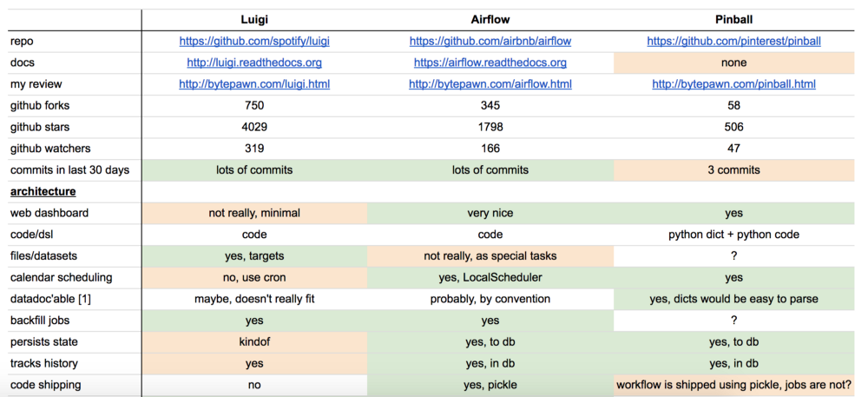Select the cell with 319 watchers
Viewport: 868px width, 397px height.
(x=254, y=149)
